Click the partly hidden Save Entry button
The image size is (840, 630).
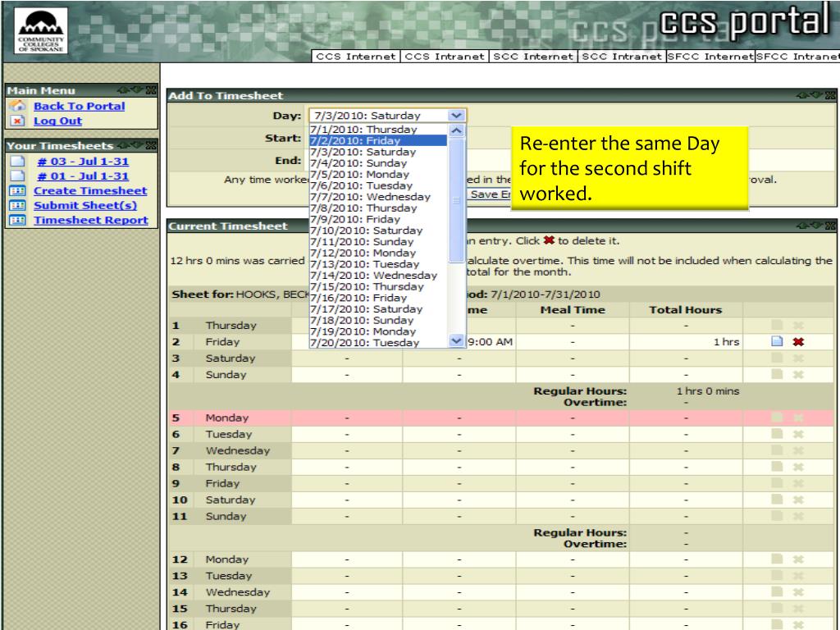(489, 194)
